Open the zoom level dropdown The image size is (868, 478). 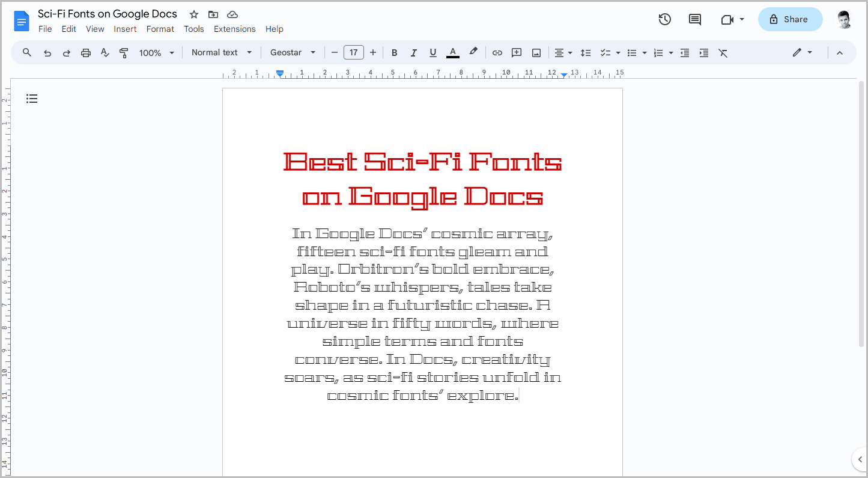(156, 52)
